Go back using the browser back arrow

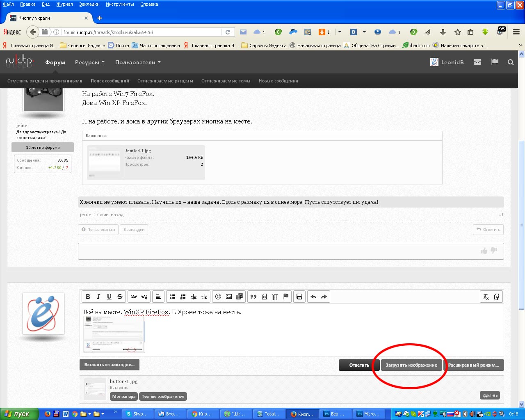coord(33,32)
